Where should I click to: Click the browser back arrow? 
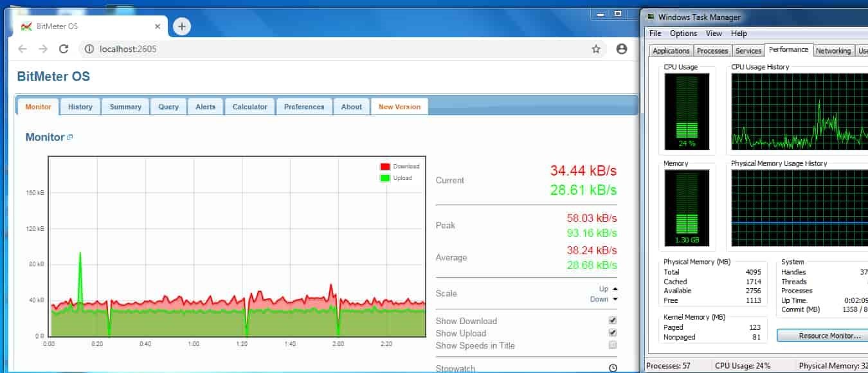pyautogui.click(x=23, y=48)
